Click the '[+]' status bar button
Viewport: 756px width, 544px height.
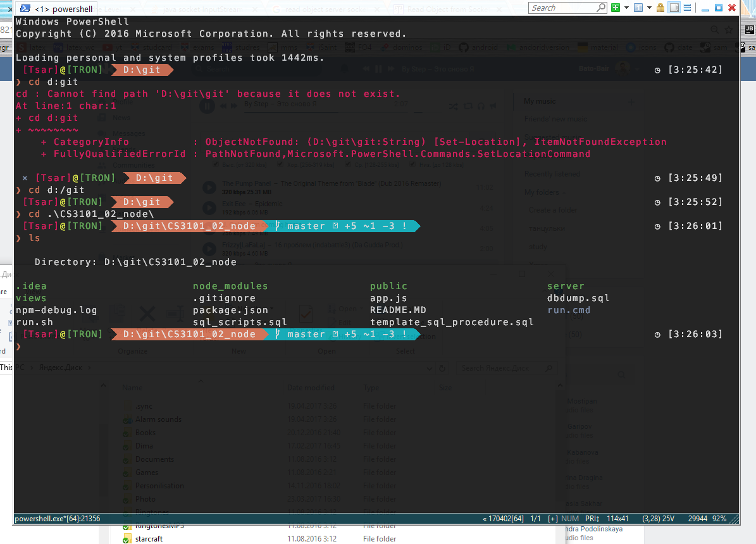click(x=553, y=519)
